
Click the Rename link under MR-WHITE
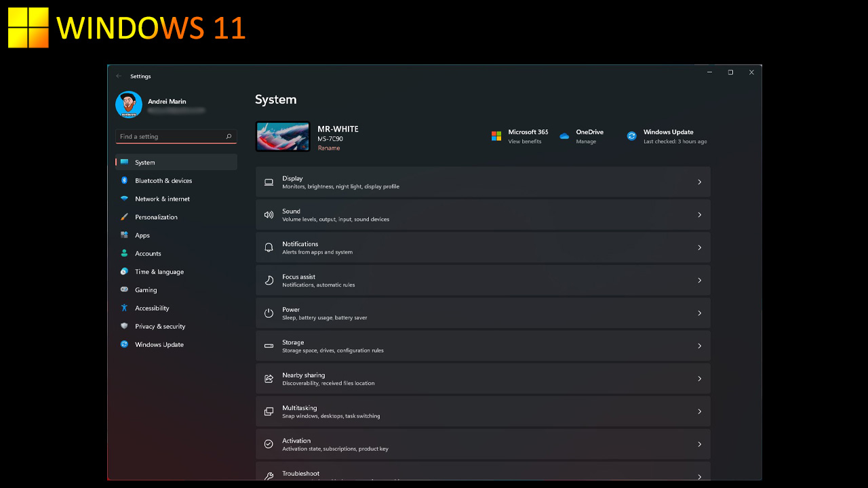tap(329, 148)
